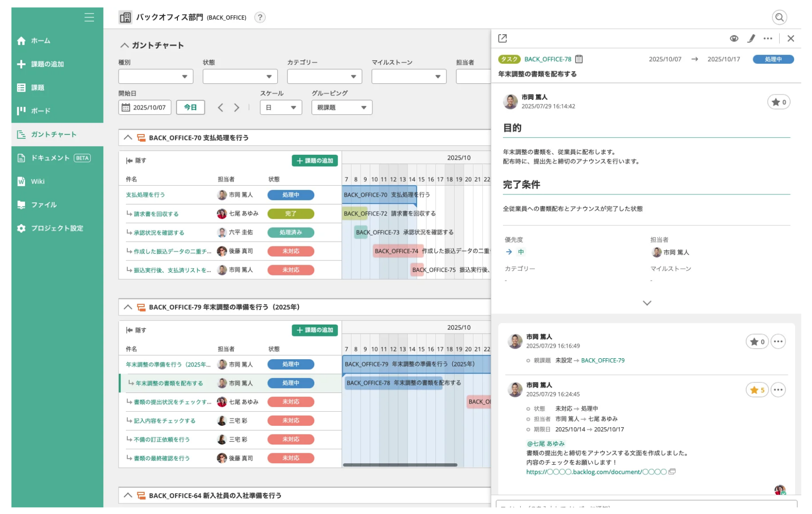Viewport: 812px width, 514px height.
Task: Open the 請求書を回収する issue link
Action: point(156,214)
